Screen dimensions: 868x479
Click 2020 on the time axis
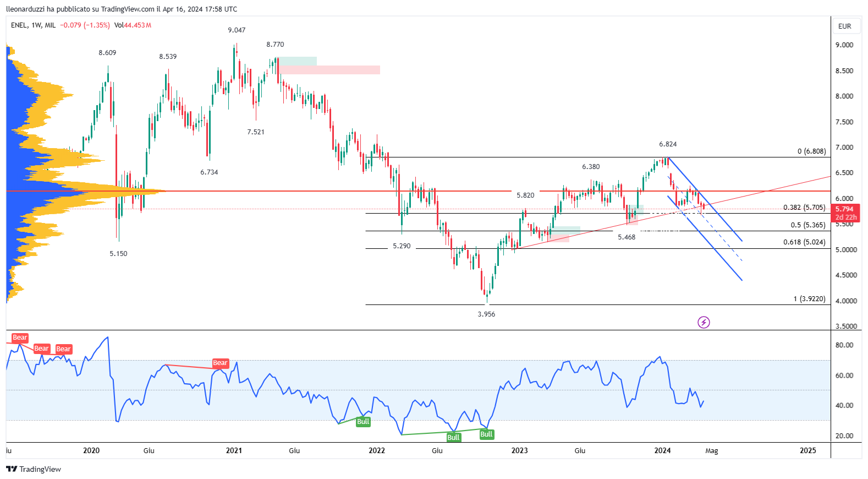click(91, 450)
